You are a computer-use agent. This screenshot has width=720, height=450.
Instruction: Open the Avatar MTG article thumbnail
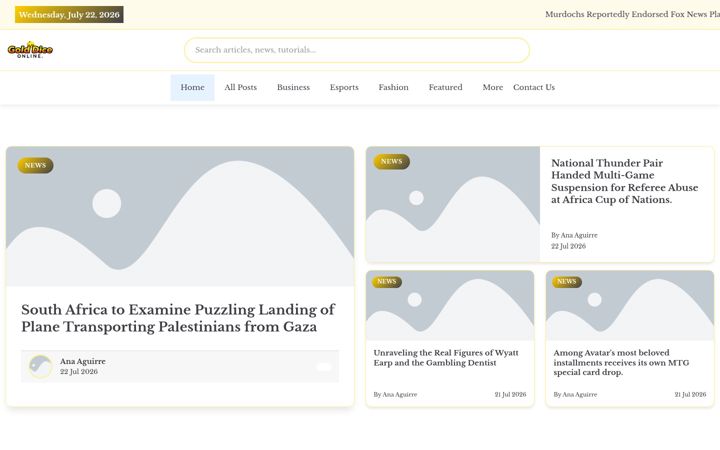pos(630,305)
